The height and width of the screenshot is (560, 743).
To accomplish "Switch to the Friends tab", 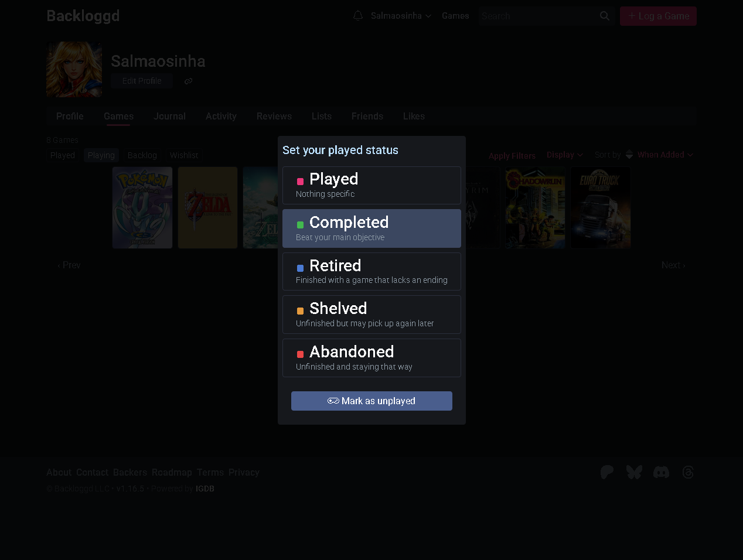I will [367, 116].
